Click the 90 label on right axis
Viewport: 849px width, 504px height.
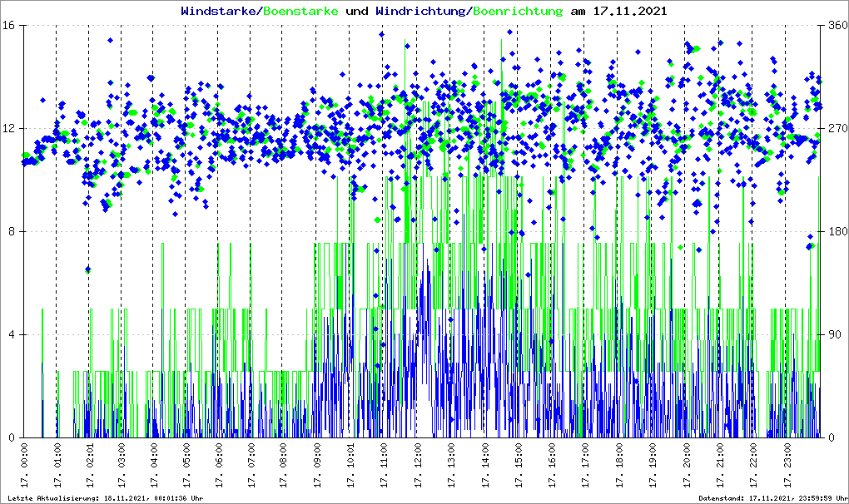(832, 335)
